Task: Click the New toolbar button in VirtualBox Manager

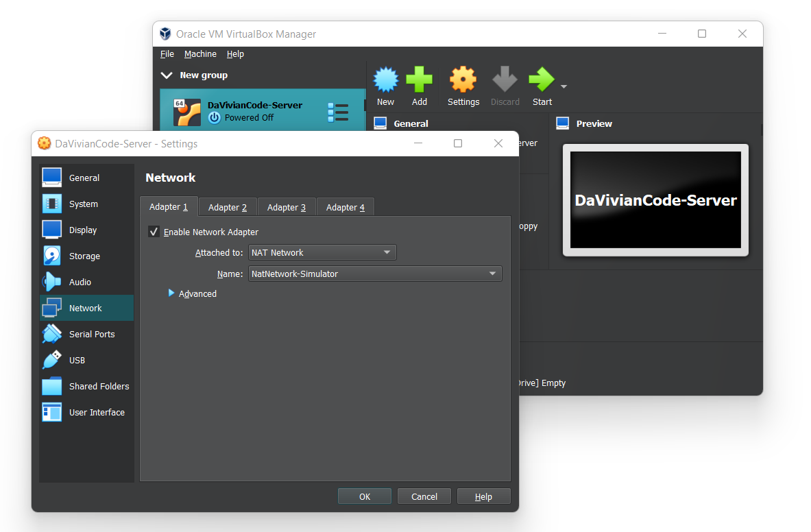Action: pyautogui.click(x=385, y=86)
